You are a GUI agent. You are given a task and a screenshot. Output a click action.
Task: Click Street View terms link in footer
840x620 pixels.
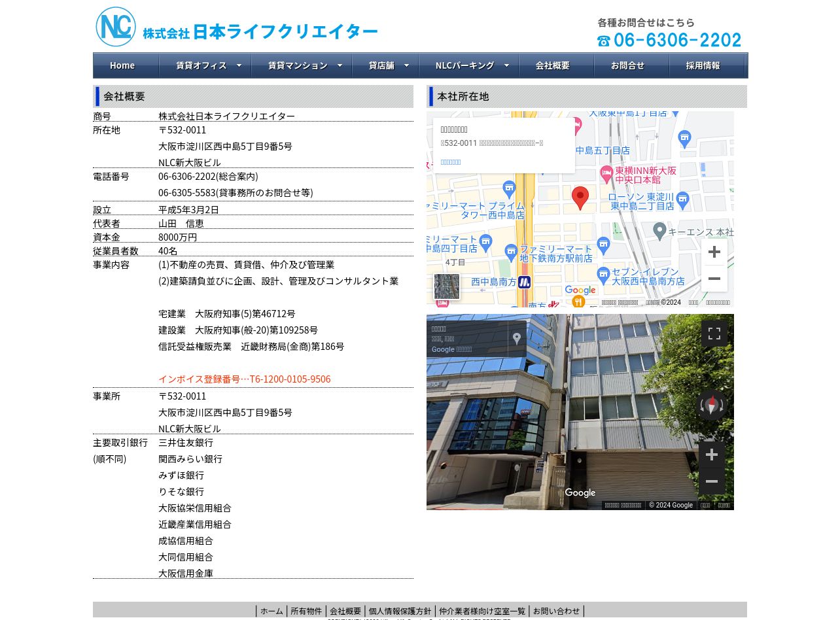point(705,505)
